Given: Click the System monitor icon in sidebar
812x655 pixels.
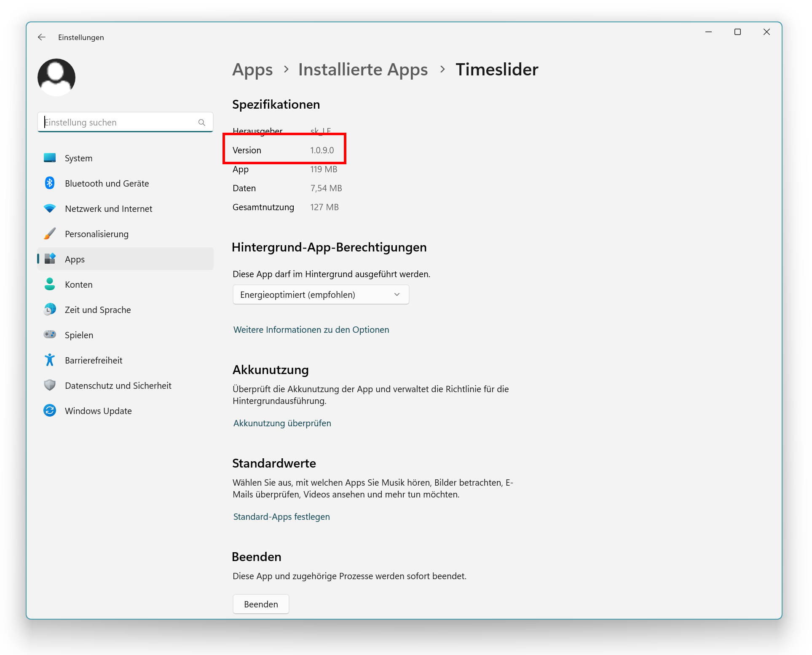Looking at the screenshot, I should tap(50, 158).
